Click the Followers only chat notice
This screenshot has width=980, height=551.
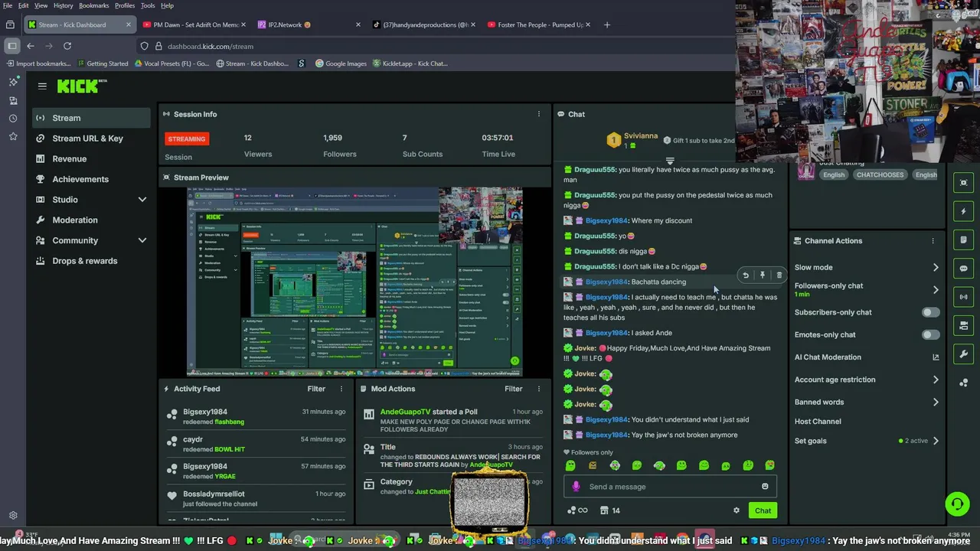(x=587, y=452)
